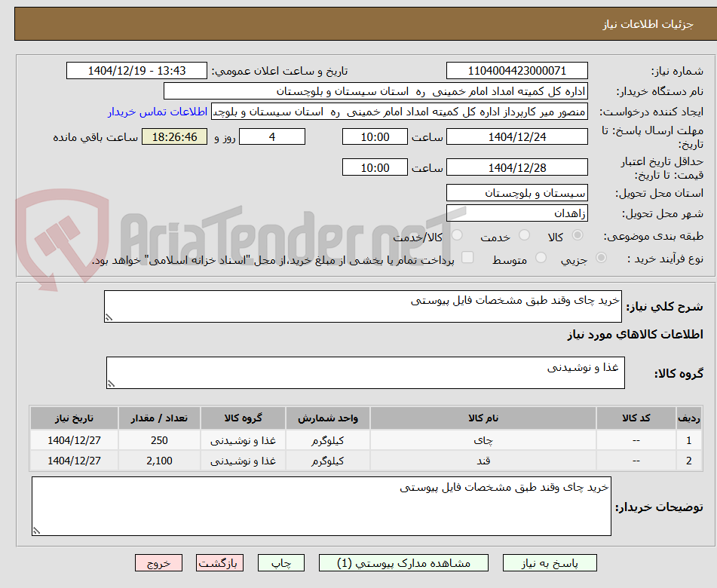The width and height of the screenshot is (717, 588).
Task: Click the چای item name cell
Action: pos(483,440)
